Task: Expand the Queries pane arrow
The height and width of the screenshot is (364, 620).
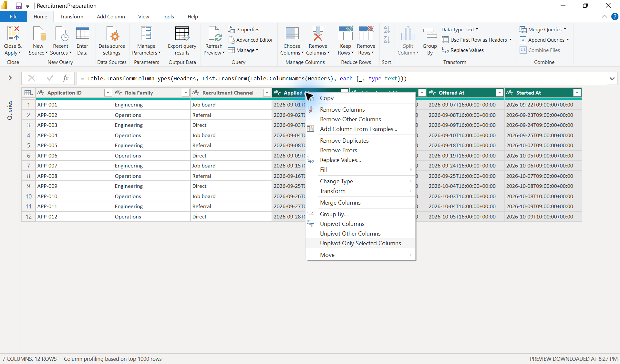Action: tap(10, 78)
